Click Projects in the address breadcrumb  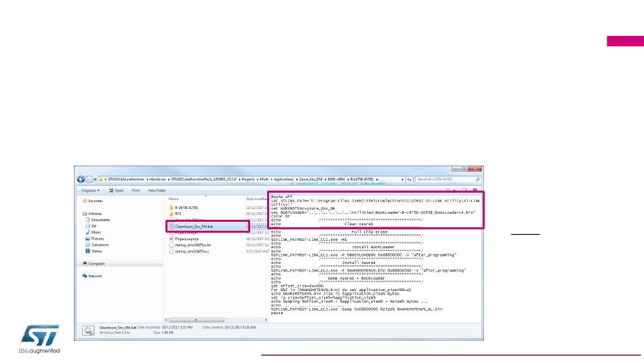[248, 179]
